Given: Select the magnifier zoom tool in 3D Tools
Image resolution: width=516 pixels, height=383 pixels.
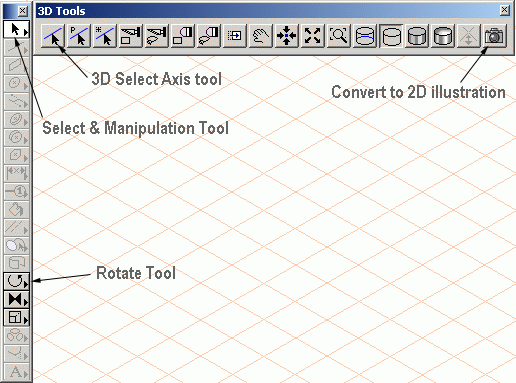Looking at the screenshot, I should 339,36.
